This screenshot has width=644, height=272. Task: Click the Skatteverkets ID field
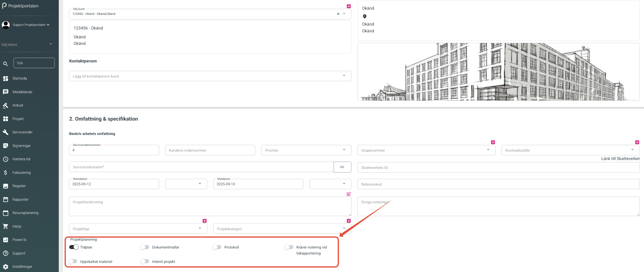click(499, 168)
